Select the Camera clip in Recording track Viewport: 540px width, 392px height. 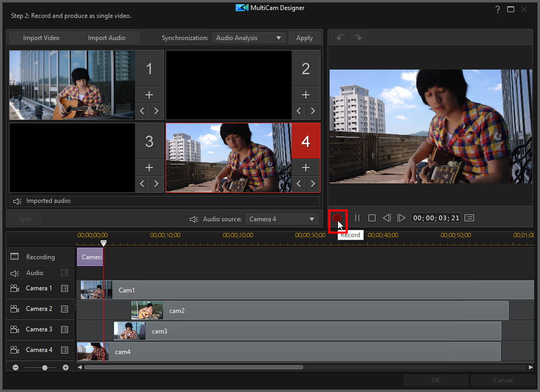tap(90, 257)
